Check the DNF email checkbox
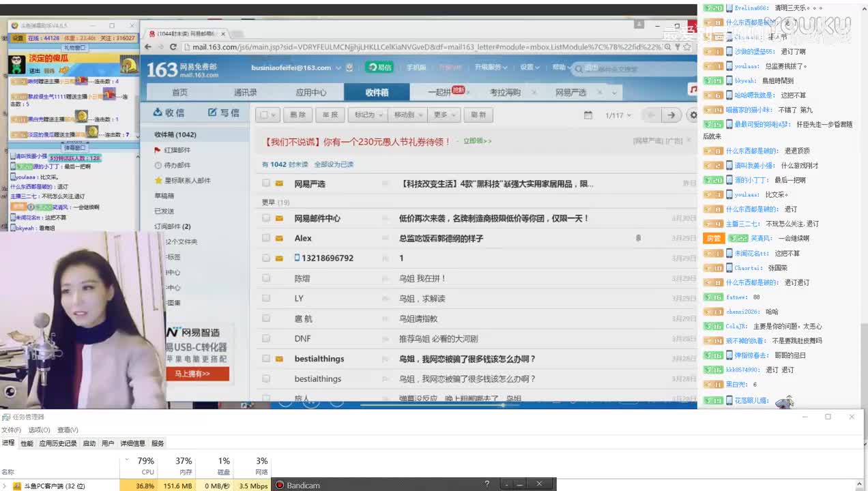 pyautogui.click(x=266, y=338)
